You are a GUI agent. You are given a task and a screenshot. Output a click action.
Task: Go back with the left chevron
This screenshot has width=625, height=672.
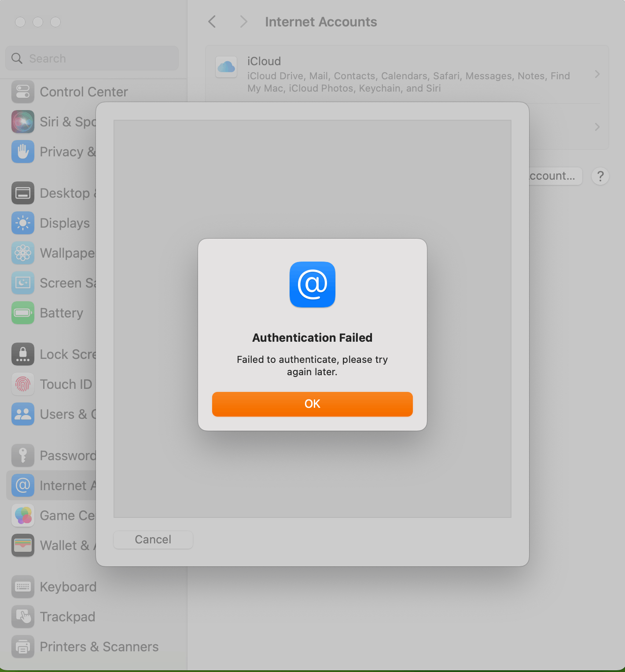(212, 22)
